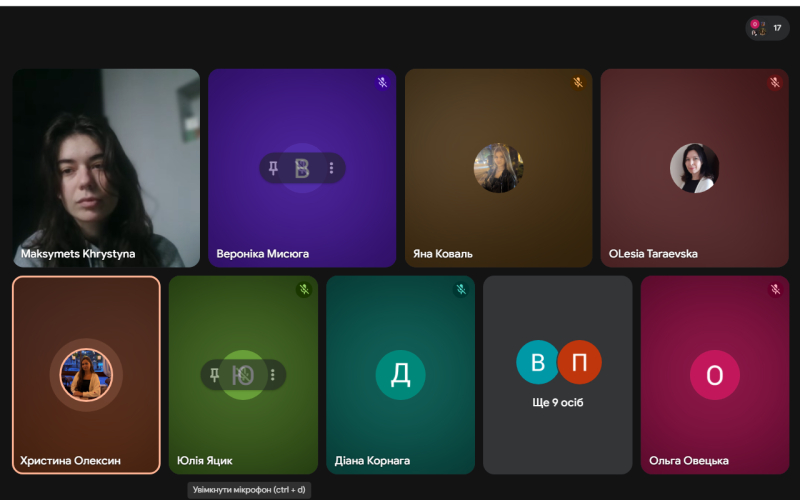
Task: Click muted mic indicator on Яна Коваль tile
Action: click(578, 83)
